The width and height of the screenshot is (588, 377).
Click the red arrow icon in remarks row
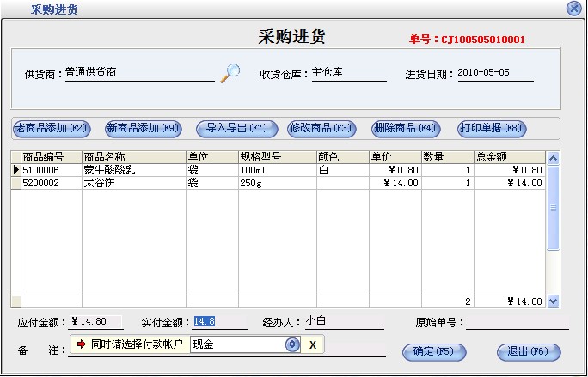click(82, 344)
